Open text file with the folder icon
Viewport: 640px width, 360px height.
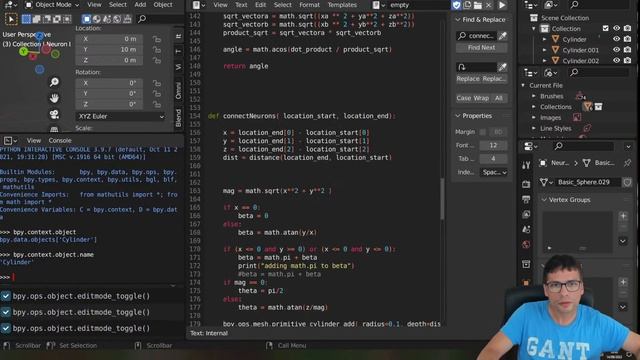pos(478,5)
